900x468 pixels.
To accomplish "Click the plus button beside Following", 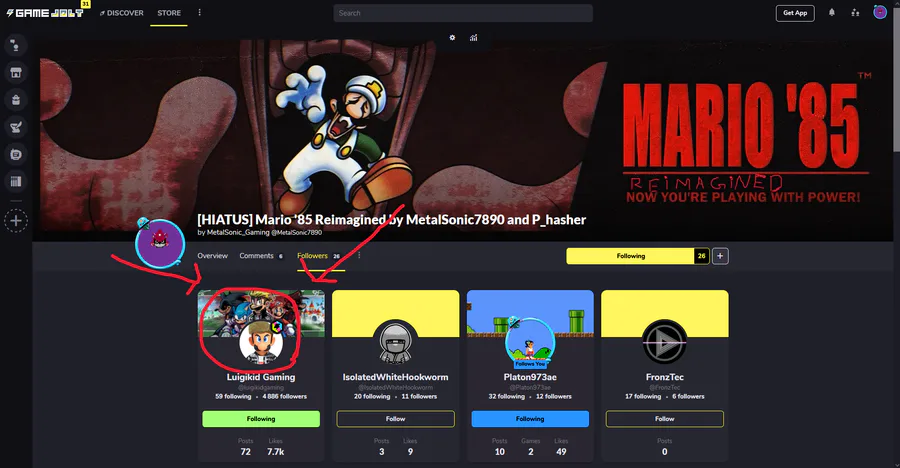I will pyautogui.click(x=720, y=256).
